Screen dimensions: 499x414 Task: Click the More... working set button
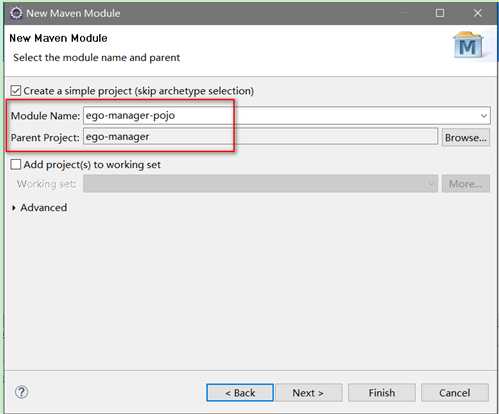[466, 184]
